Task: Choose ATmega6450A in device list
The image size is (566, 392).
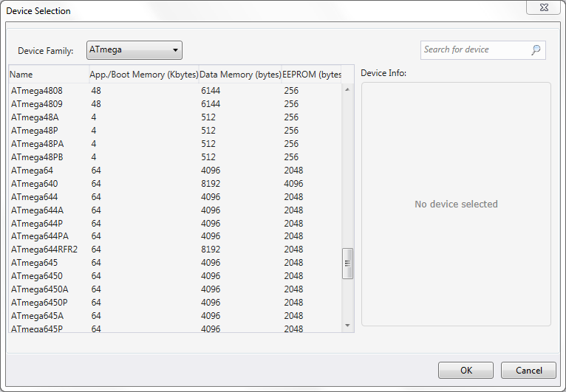Action: (x=175, y=289)
